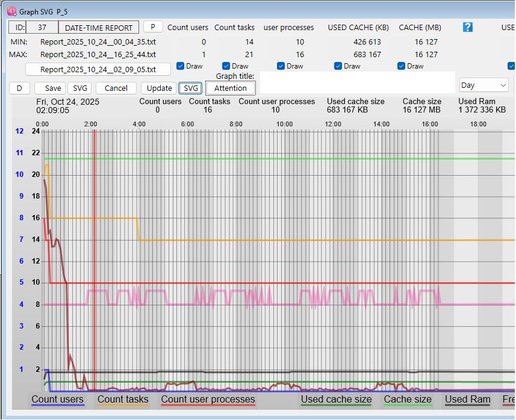The height and width of the screenshot is (420, 516).
Task: Click the Used cache size legend label
Action: click(336, 399)
